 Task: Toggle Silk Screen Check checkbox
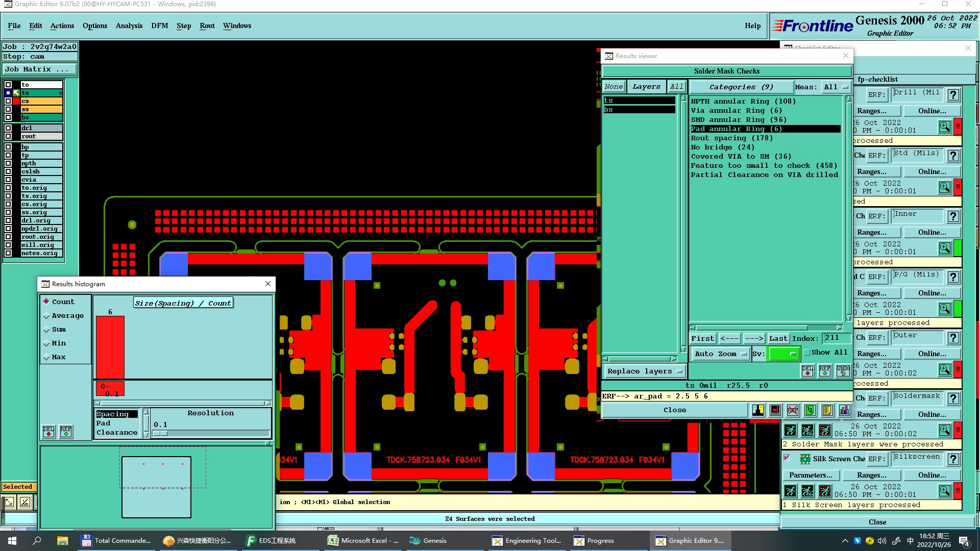pos(787,458)
